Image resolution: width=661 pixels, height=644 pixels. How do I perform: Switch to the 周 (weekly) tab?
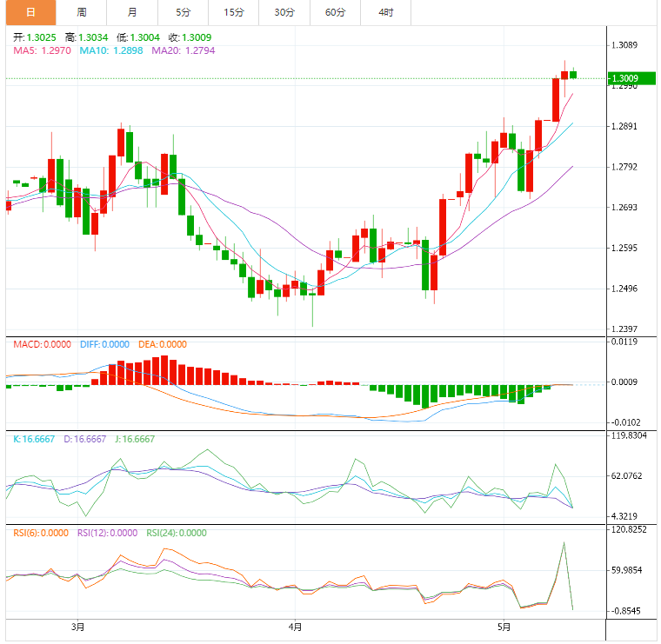tap(81, 12)
